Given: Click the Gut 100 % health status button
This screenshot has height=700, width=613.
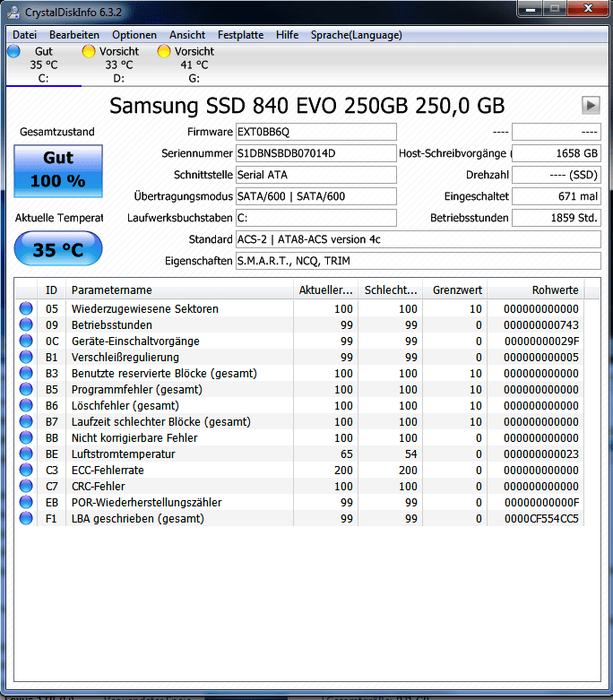Looking at the screenshot, I should 58,170.
